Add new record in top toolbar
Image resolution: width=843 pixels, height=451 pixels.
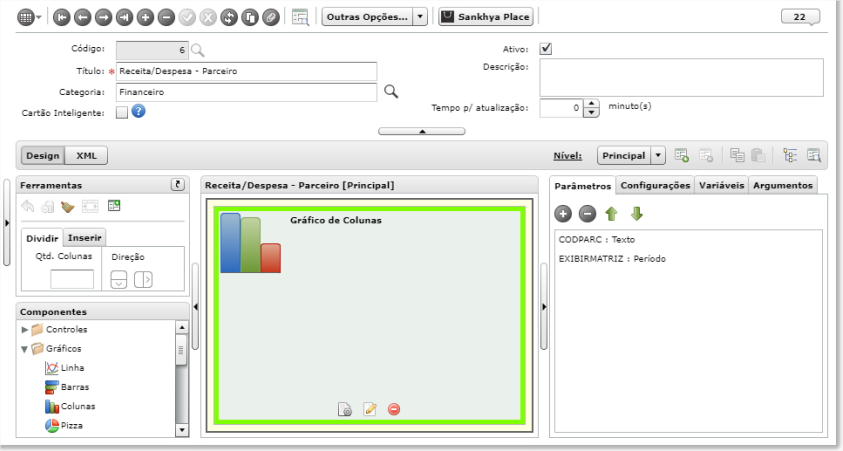point(145,17)
